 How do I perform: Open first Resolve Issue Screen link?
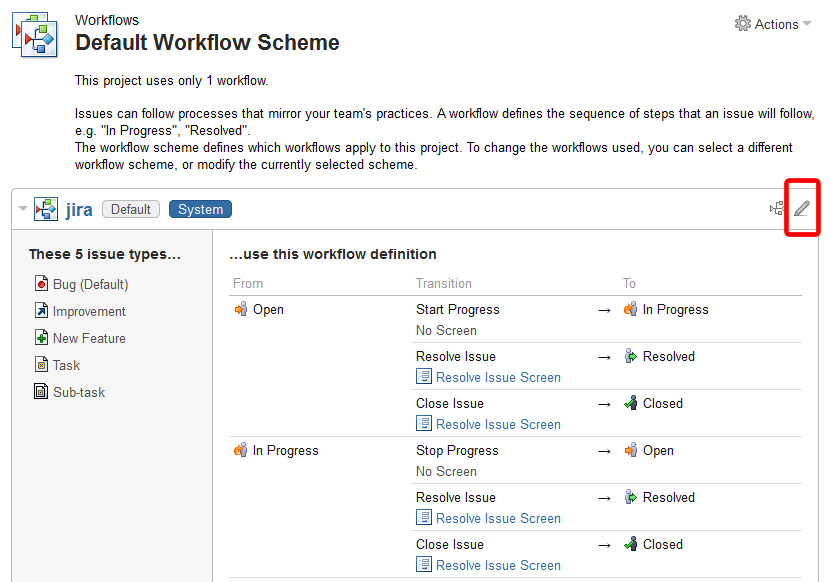[498, 377]
